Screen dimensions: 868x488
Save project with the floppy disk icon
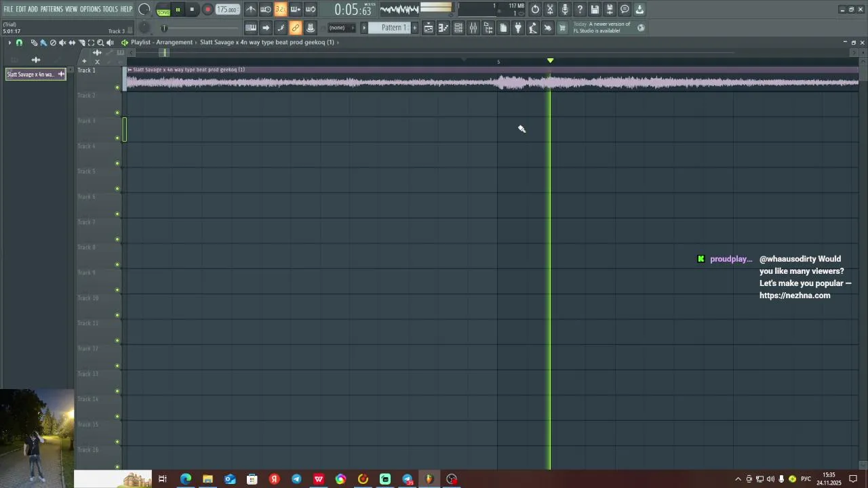(x=595, y=9)
